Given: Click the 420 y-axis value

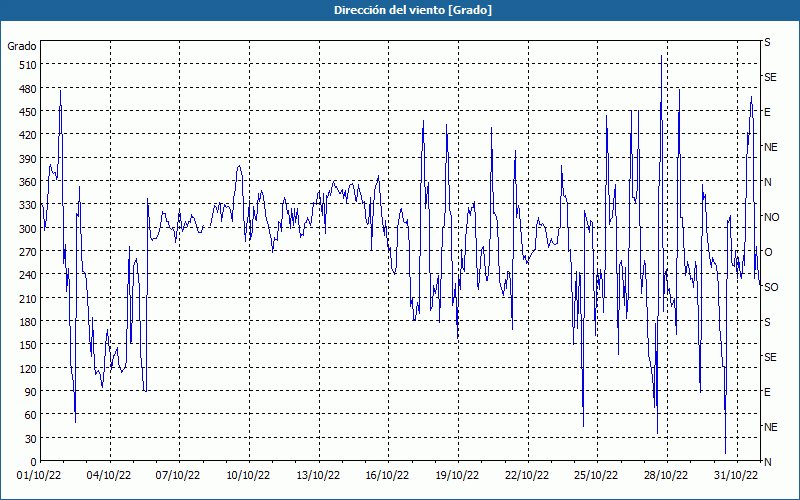Looking at the screenshot, I should (x=28, y=135).
